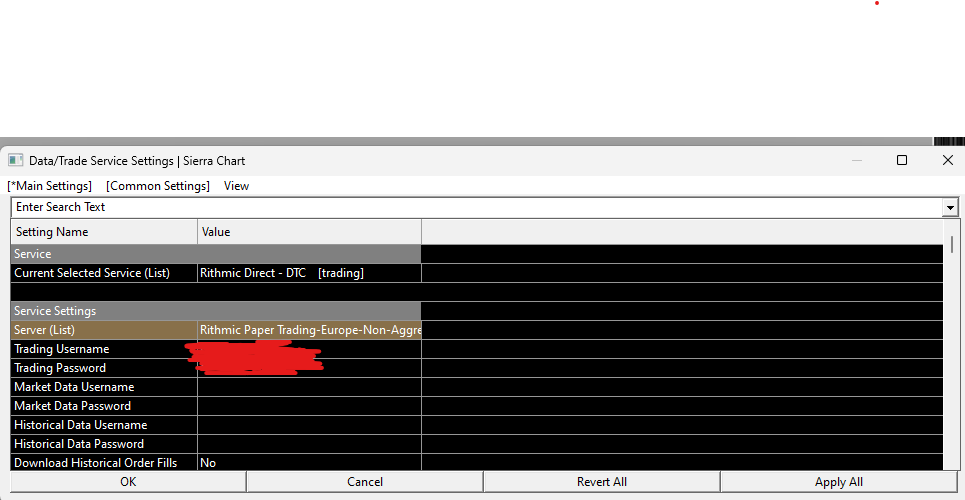The width and height of the screenshot is (965, 500).
Task: Click the Revert All button
Action: click(602, 482)
